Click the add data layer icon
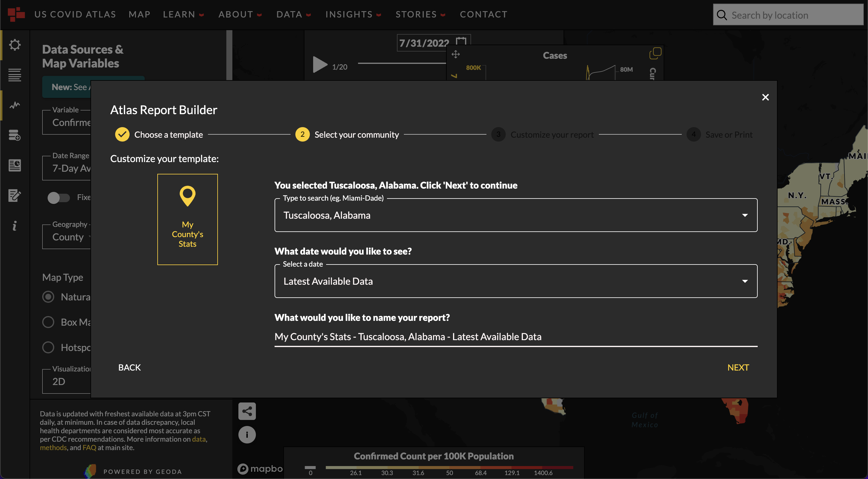This screenshot has height=479, width=868. coord(14,135)
